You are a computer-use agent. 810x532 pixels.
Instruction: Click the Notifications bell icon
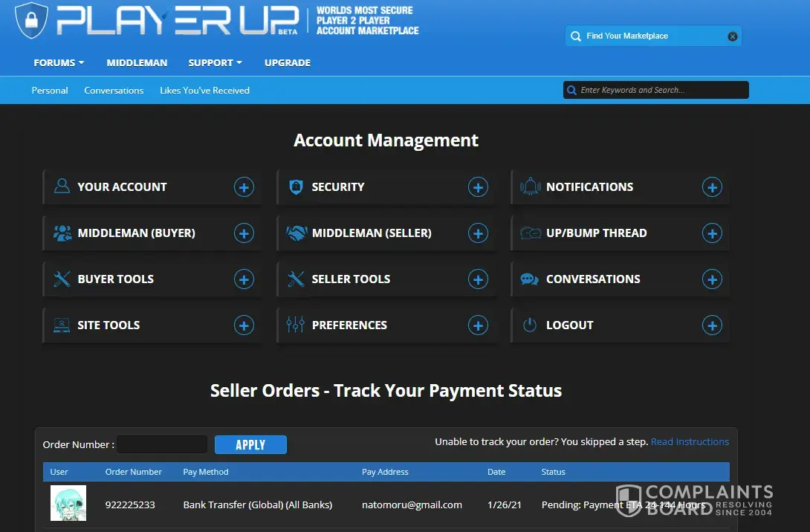point(530,187)
